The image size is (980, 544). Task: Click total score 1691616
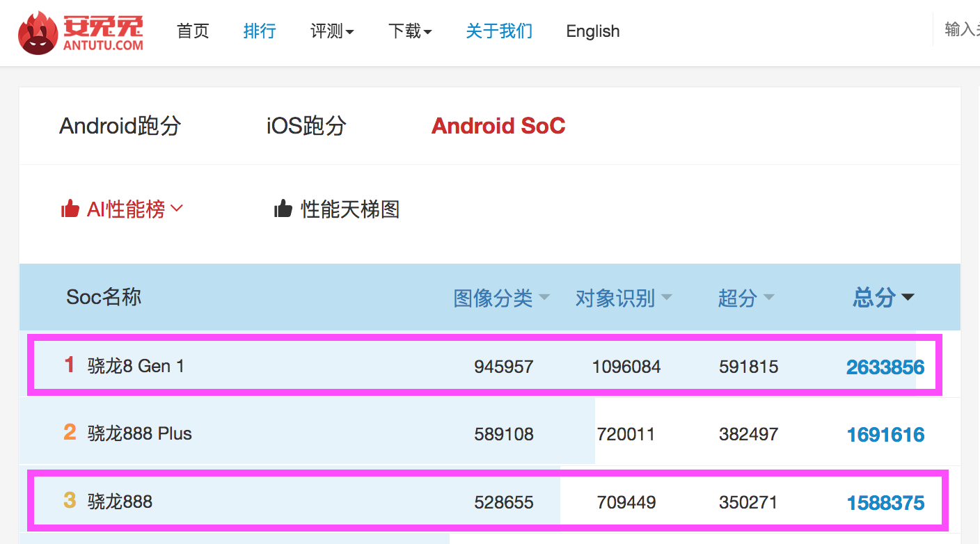(x=885, y=435)
